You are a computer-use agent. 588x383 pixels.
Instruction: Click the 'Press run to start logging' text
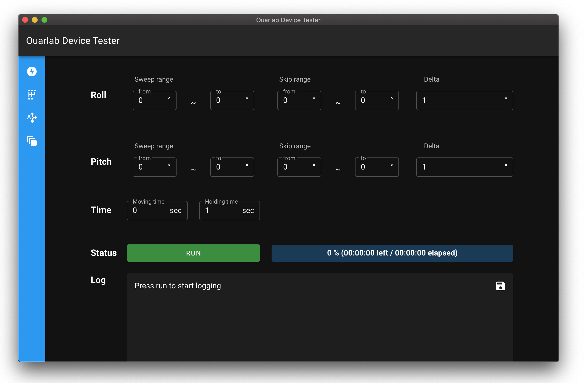click(x=178, y=286)
